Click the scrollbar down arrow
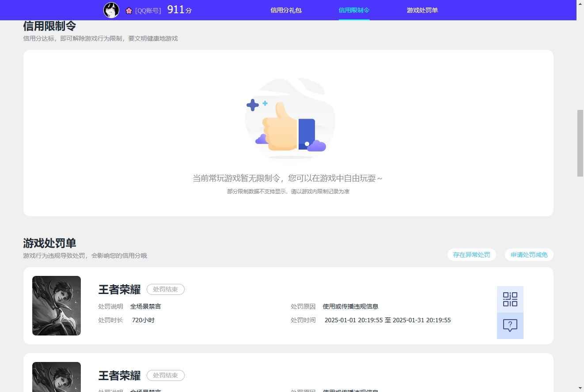Viewport: 584px width, 392px height. pyautogui.click(x=580, y=388)
